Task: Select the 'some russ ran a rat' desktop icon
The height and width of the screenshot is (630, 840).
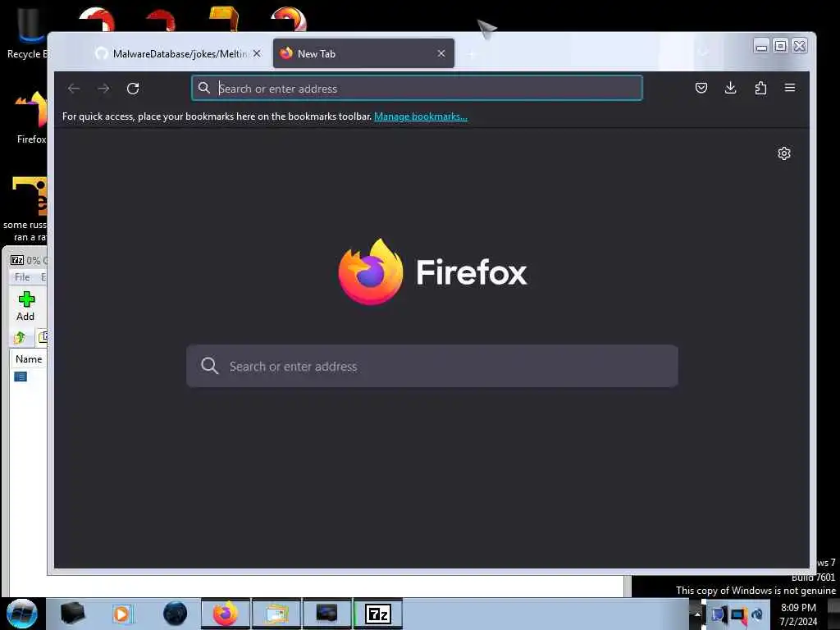Action: [27, 209]
